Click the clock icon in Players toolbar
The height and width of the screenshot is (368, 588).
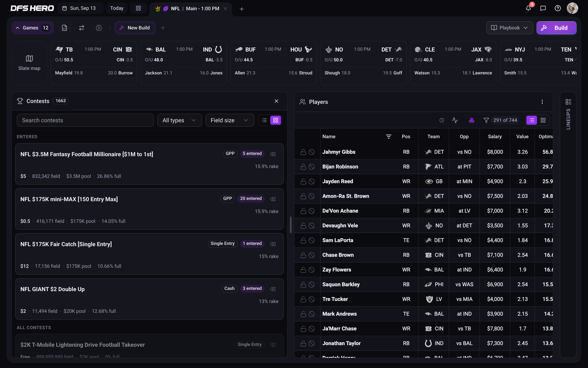tap(442, 120)
